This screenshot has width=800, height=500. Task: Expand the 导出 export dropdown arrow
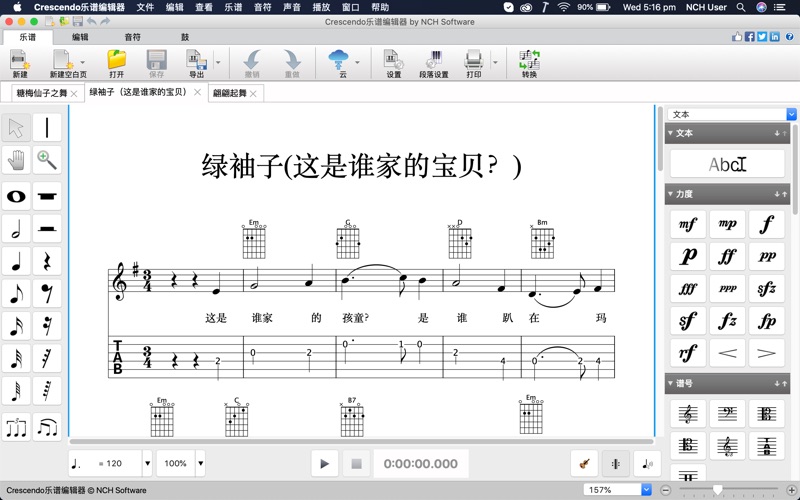click(218, 62)
